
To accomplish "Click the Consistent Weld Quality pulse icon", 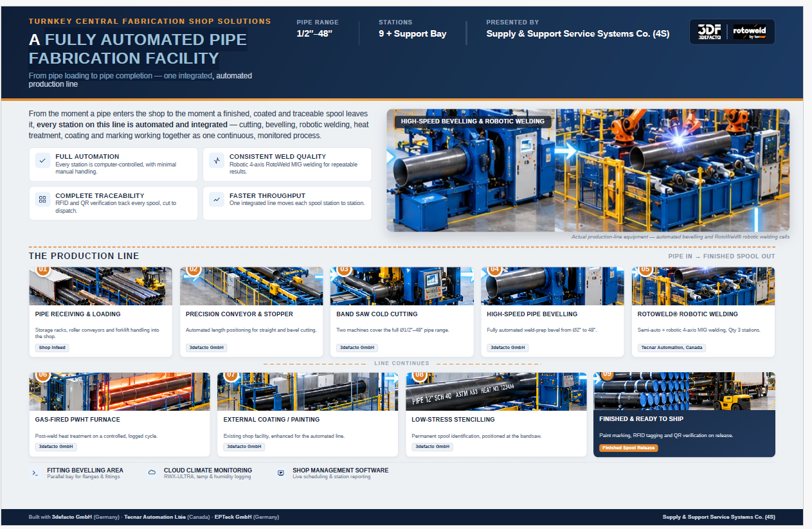I will click(x=217, y=161).
